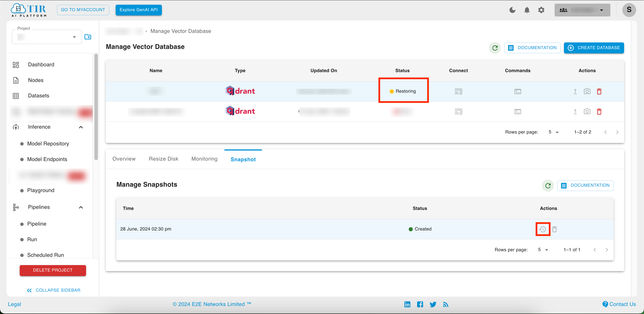Go to next page of databases

(617, 132)
